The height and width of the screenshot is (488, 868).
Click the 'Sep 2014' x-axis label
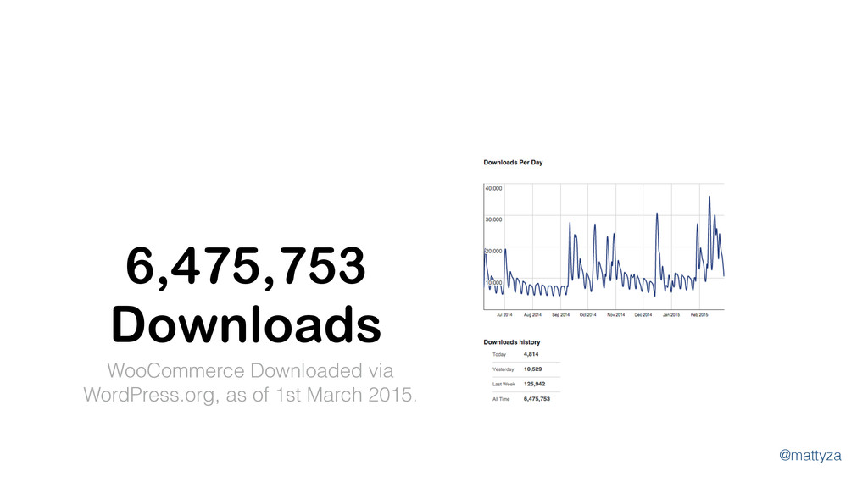(561, 315)
